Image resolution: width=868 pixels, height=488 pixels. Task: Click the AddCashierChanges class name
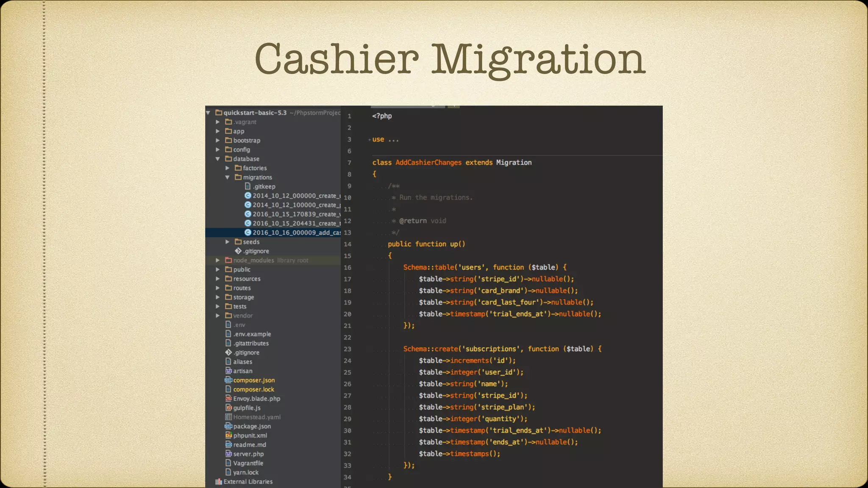pos(428,163)
